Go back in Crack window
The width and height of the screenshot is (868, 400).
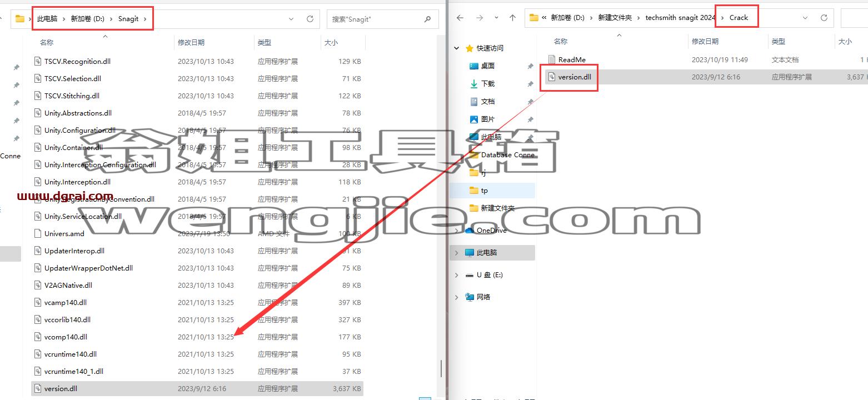pos(460,18)
